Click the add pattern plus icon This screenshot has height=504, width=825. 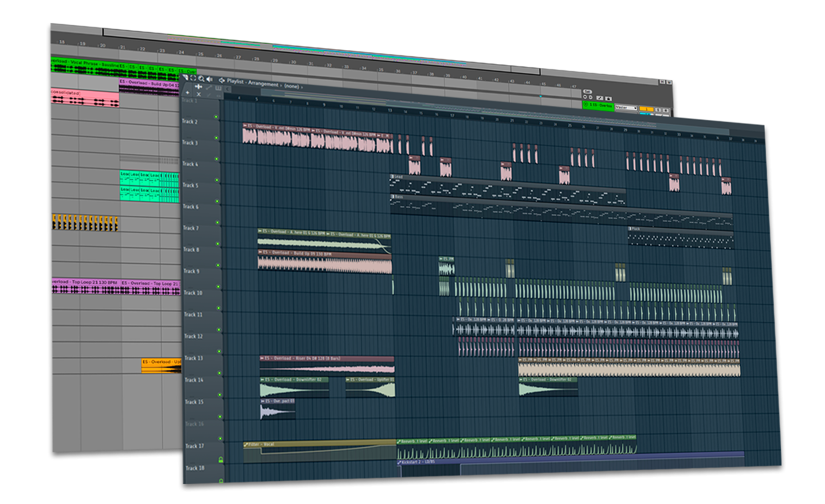187,92
